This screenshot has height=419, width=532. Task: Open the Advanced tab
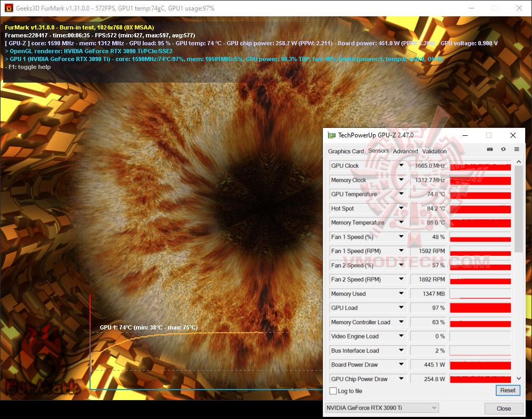[x=405, y=151]
